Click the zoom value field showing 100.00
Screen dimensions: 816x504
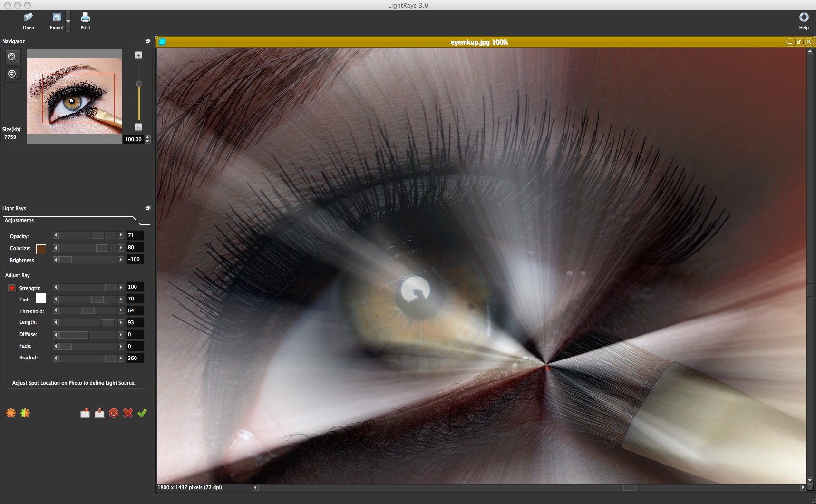(x=133, y=139)
